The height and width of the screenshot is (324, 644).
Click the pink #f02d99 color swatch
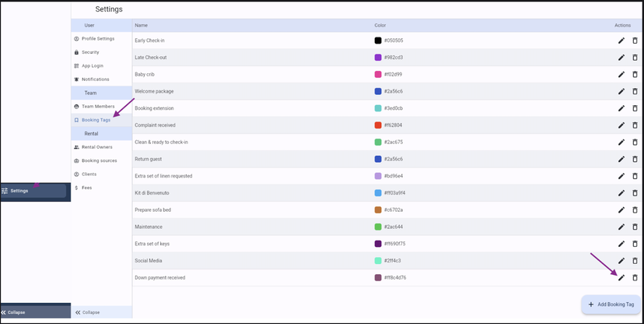[378, 75]
